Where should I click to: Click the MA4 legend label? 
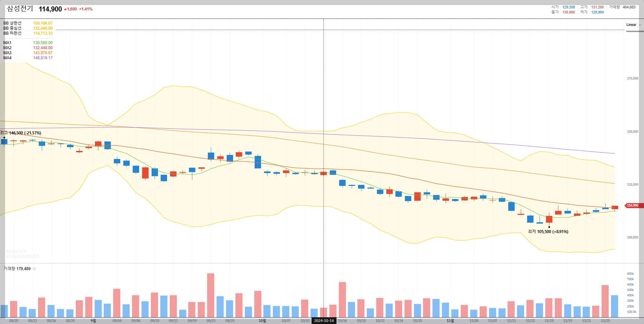(7, 58)
